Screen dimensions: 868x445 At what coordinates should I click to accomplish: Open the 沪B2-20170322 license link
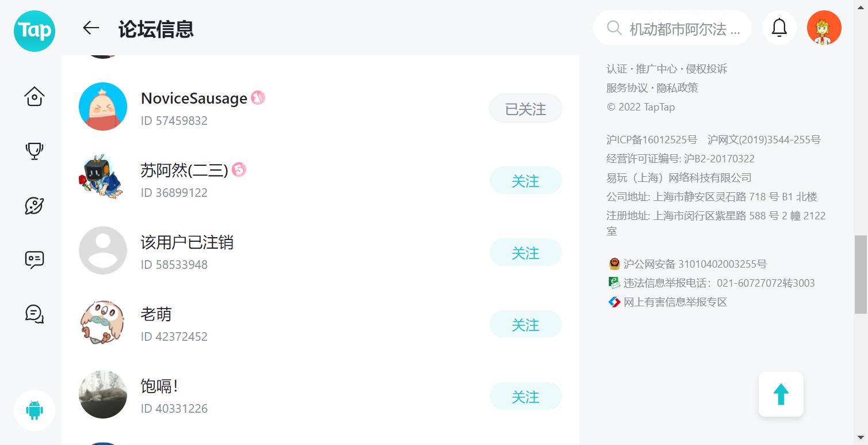pyautogui.click(x=719, y=158)
